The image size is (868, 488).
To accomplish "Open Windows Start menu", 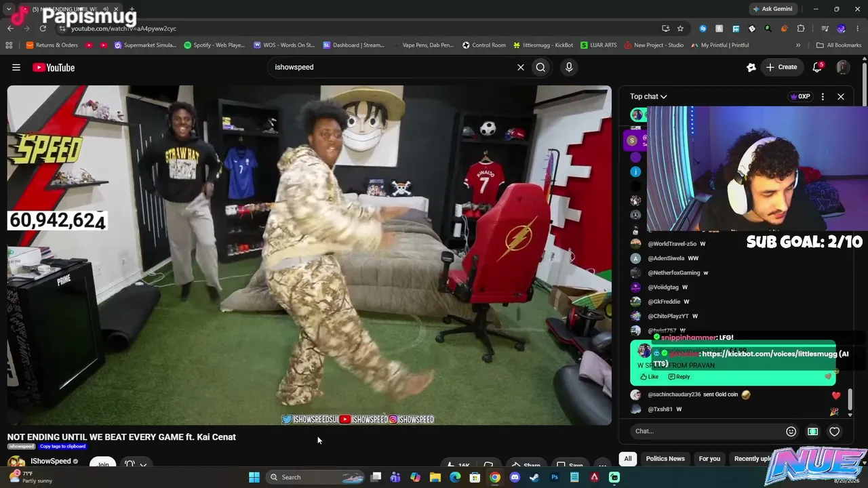I will click(x=254, y=477).
